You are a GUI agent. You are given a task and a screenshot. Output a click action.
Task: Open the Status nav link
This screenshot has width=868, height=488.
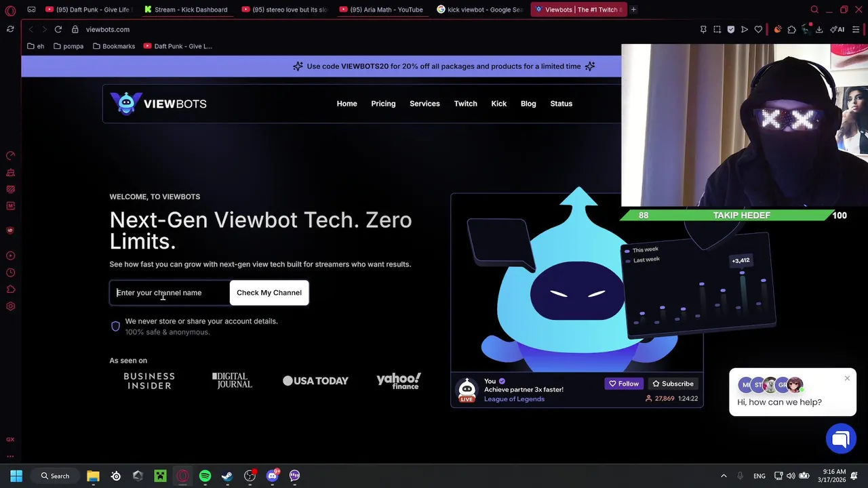pyautogui.click(x=561, y=104)
